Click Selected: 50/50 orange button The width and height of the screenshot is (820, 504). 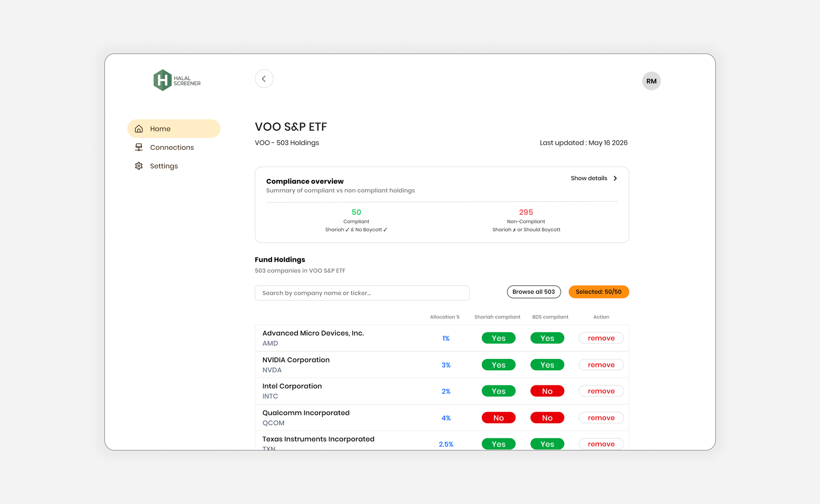pyautogui.click(x=599, y=292)
